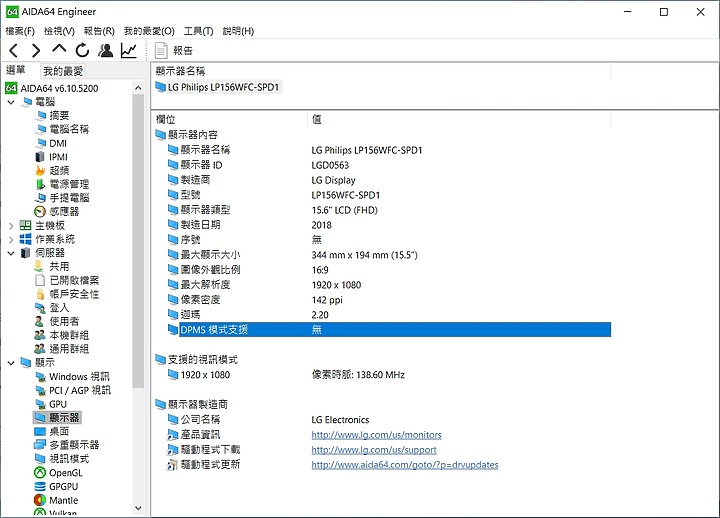This screenshot has height=518, width=720.
Task: Open the Mantle tree item
Action: click(x=56, y=500)
